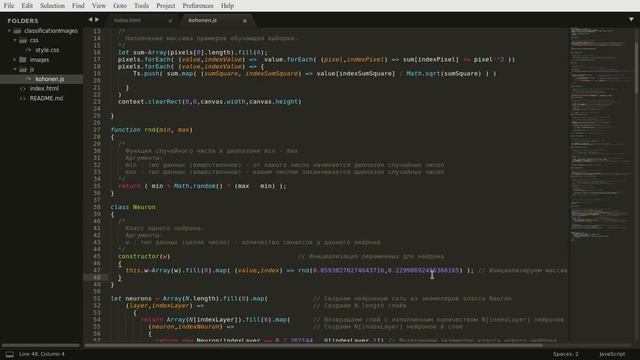
Task: Open the Help menu
Action: [x=227, y=6]
